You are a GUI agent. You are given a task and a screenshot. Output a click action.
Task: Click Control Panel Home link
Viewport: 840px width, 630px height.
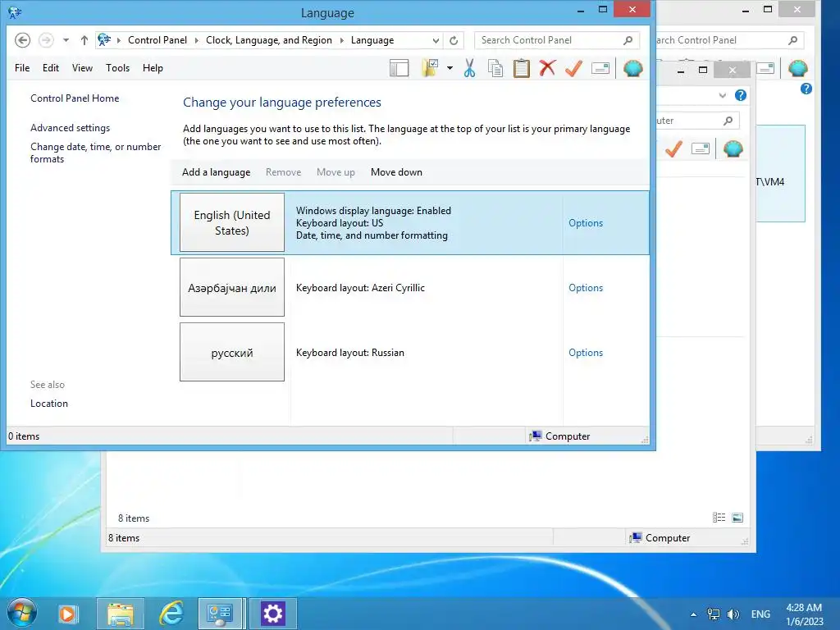(x=75, y=98)
